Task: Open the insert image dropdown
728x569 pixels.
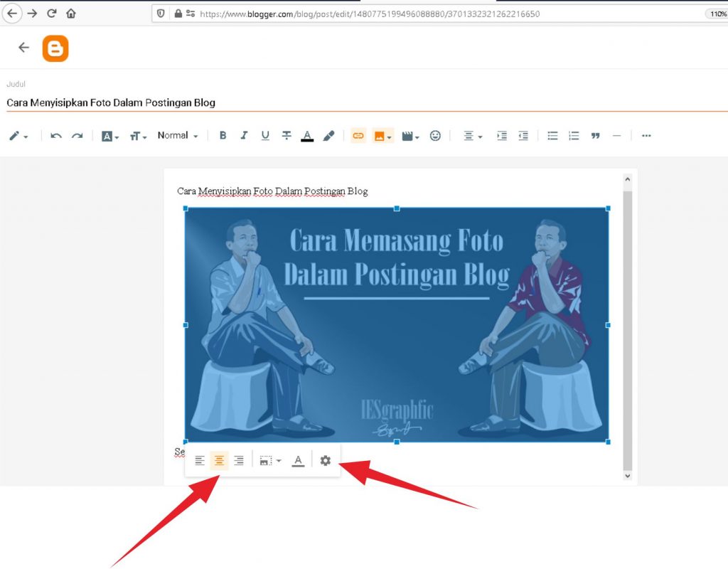Action: (382, 136)
